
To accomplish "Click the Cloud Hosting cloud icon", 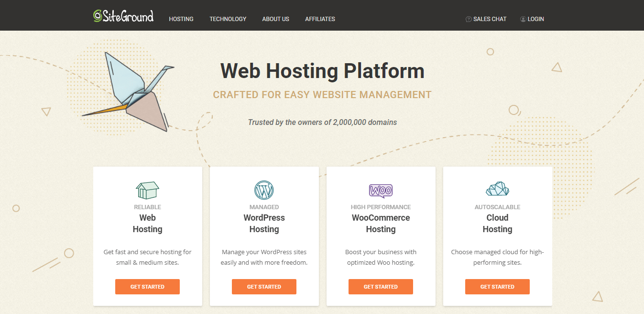I will tap(497, 189).
